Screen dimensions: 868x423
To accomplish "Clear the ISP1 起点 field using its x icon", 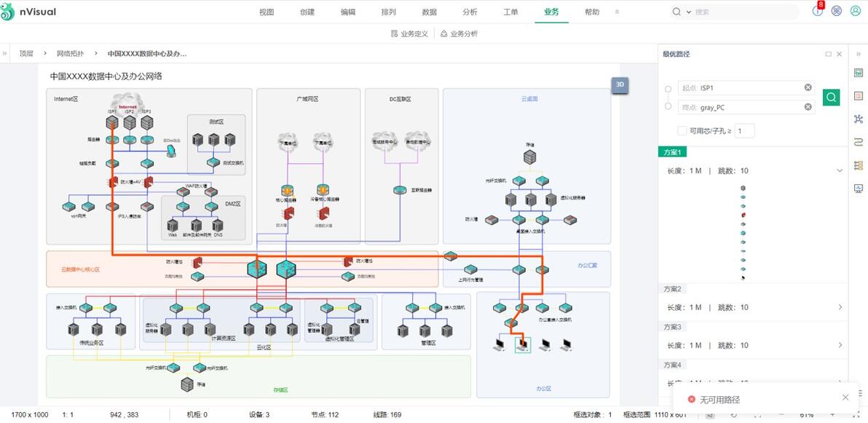I will coord(808,87).
